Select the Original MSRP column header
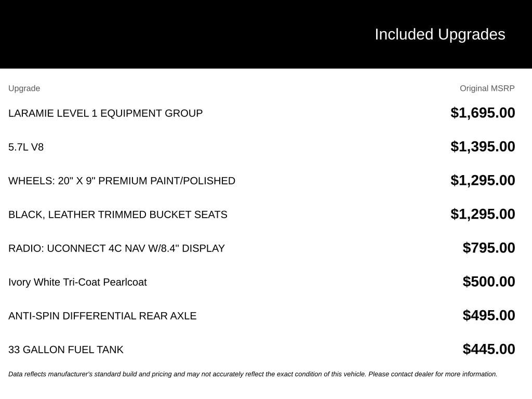This screenshot has height=399, width=532. 487,88
